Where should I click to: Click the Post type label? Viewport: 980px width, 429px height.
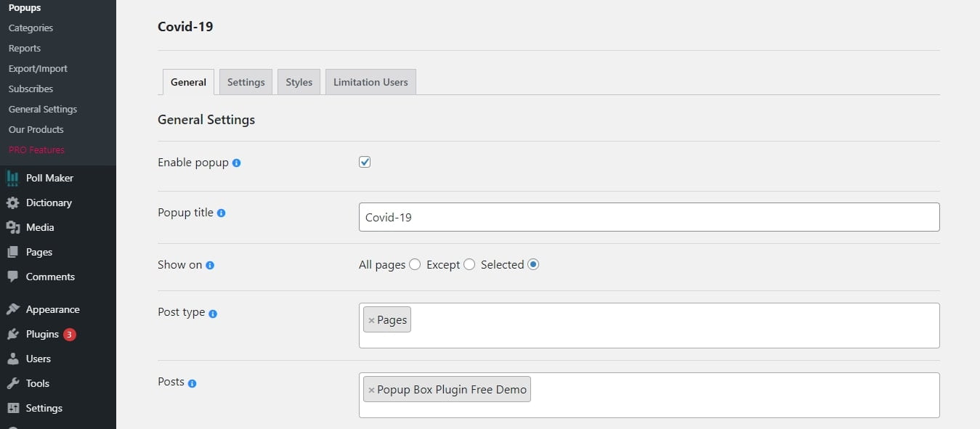tap(181, 313)
